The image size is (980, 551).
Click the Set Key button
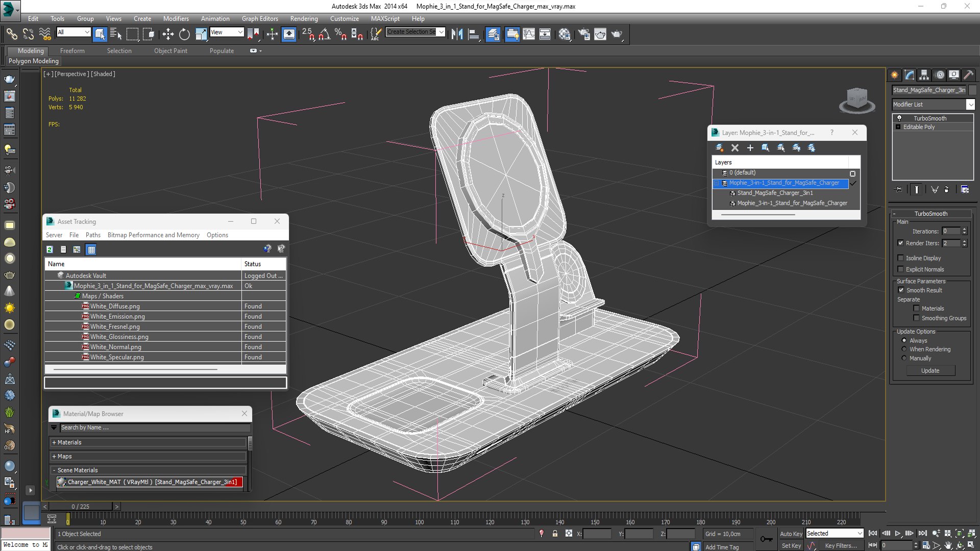pyautogui.click(x=791, y=545)
